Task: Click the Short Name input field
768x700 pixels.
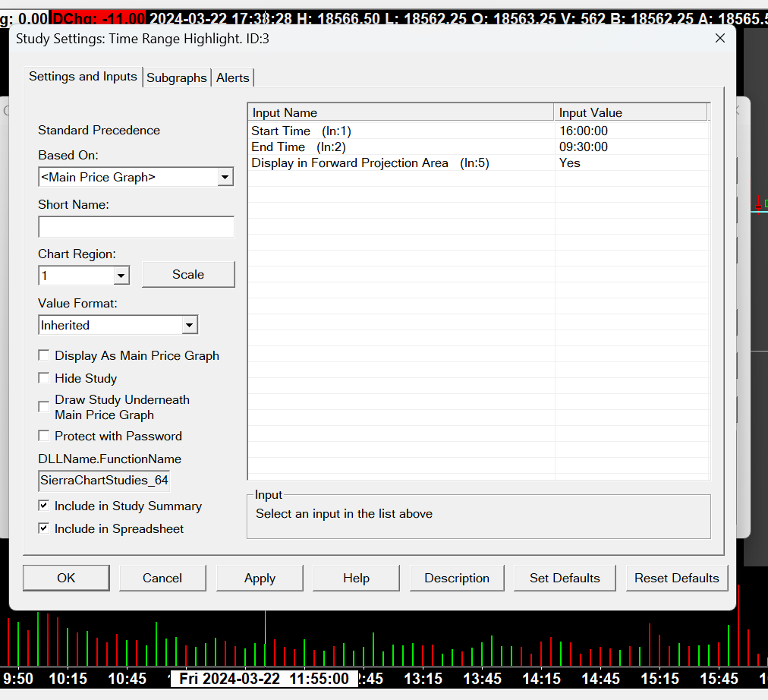Action: (136, 227)
